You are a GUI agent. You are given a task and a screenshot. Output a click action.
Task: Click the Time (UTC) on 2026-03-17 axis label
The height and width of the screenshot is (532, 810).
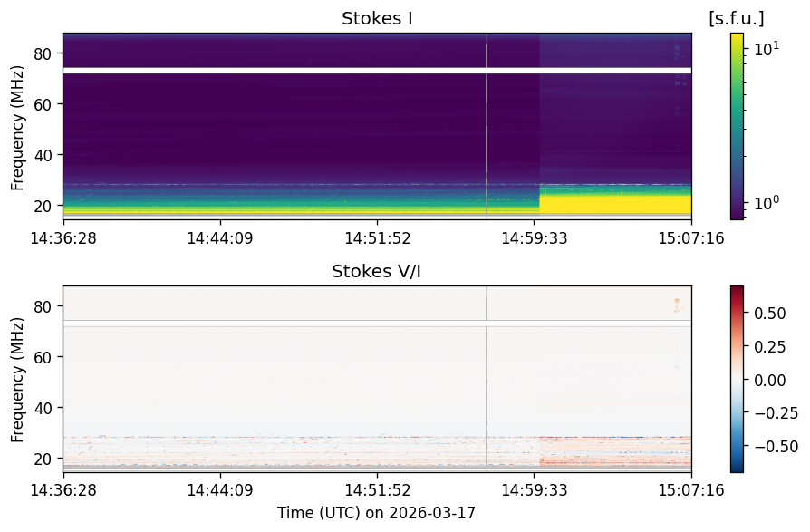point(376,513)
